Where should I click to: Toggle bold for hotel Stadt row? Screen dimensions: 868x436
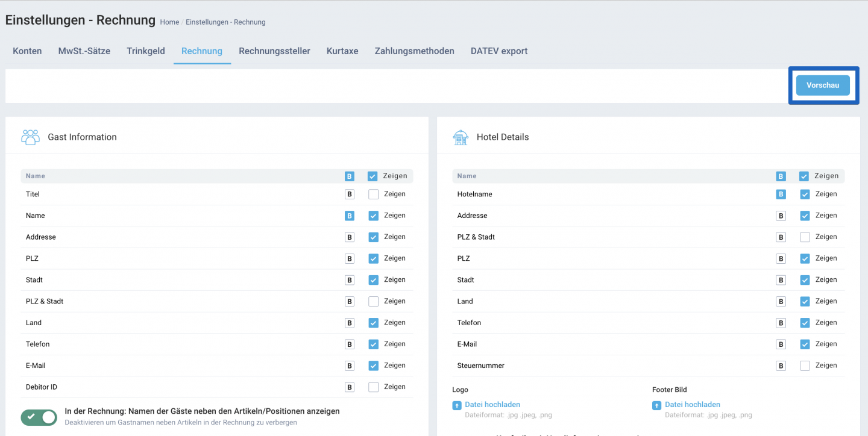tap(781, 280)
